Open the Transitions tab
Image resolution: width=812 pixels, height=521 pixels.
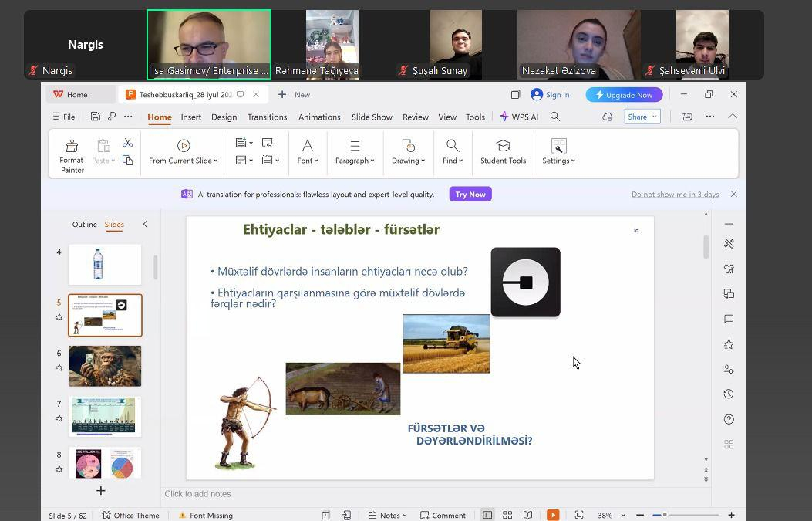(267, 117)
